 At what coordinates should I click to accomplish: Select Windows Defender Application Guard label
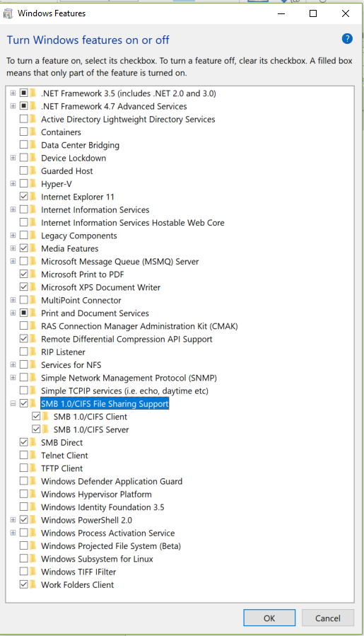tap(112, 481)
